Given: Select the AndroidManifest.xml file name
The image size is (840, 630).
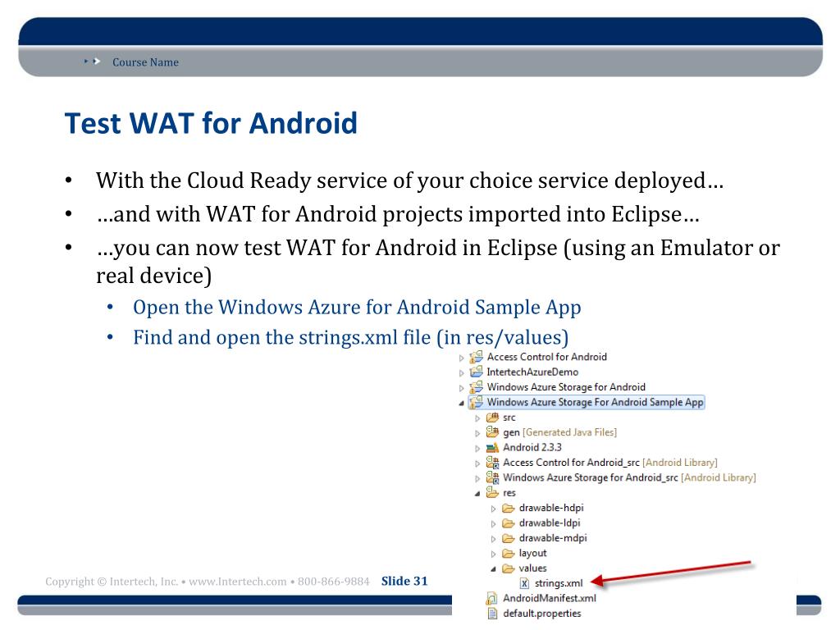Looking at the screenshot, I should [549, 598].
